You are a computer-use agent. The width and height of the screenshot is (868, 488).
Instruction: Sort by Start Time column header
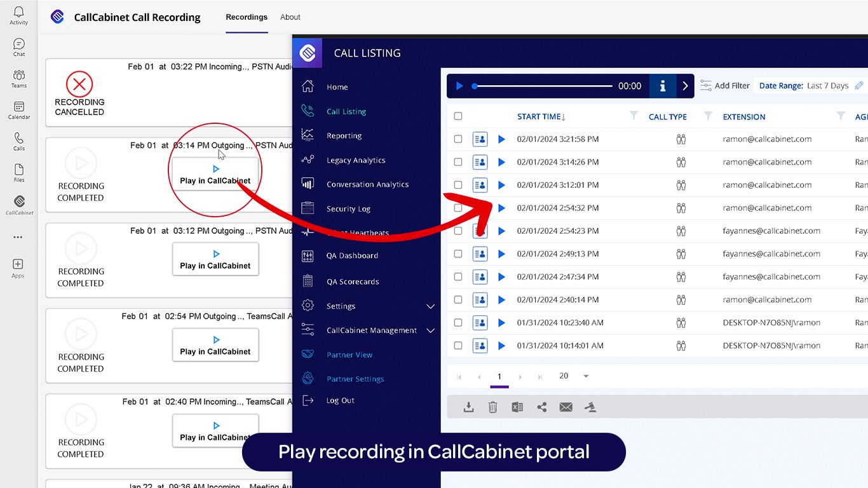click(541, 116)
